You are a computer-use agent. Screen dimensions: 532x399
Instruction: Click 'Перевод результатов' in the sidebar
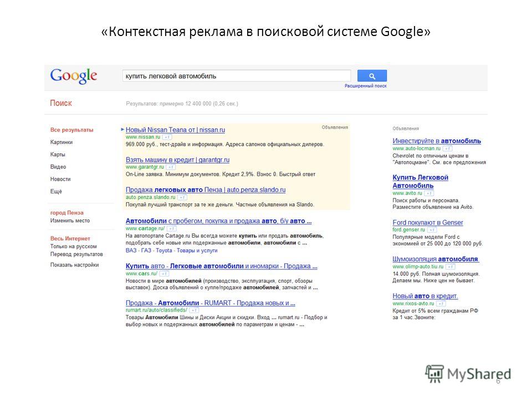tap(76, 254)
